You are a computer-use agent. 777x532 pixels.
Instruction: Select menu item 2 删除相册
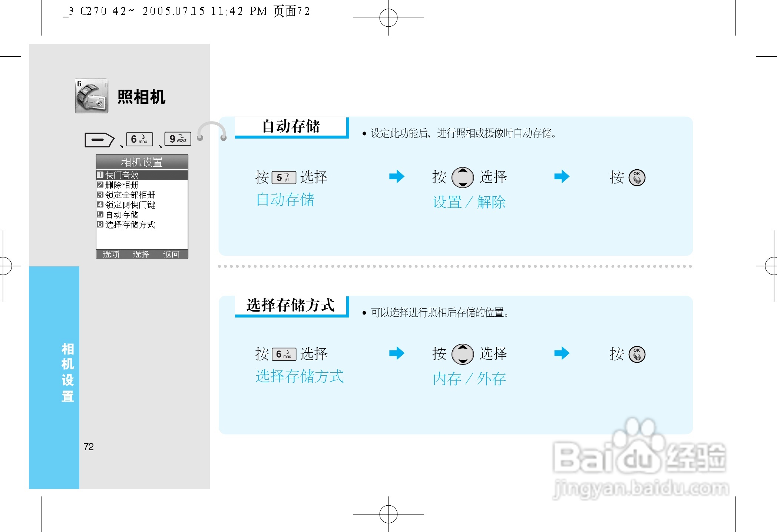pyautogui.click(x=142, y=185)
